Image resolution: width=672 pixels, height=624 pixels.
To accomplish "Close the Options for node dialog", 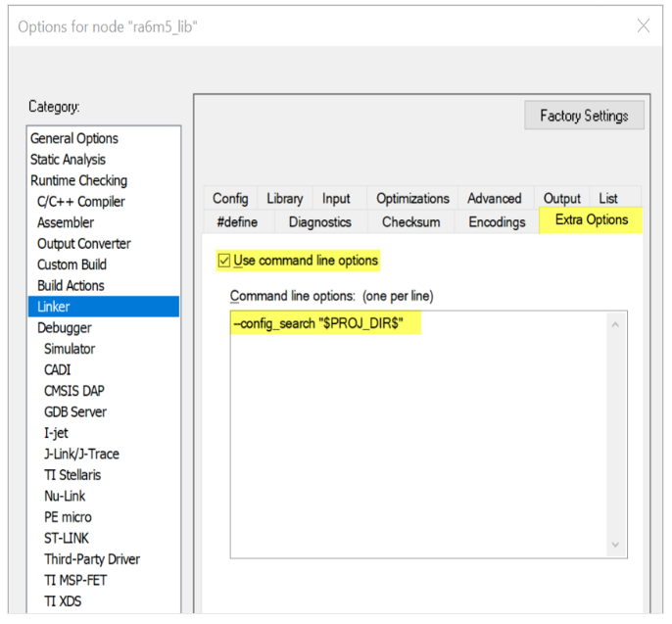I will click(644, 26).
